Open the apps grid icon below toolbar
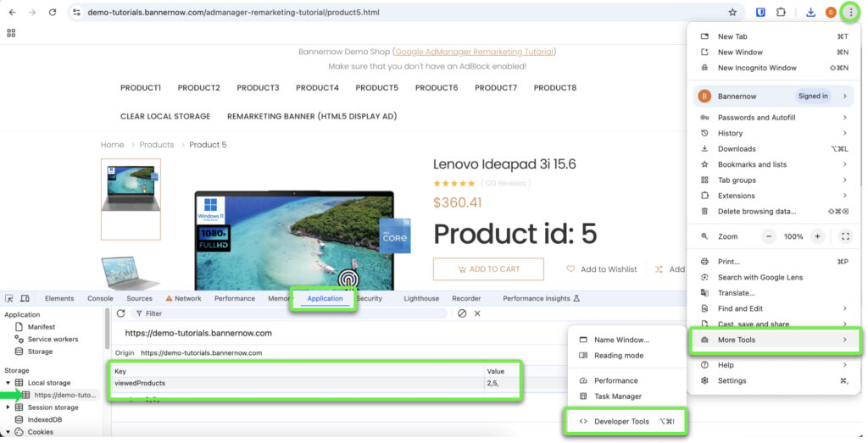 [x=11, y=33]
